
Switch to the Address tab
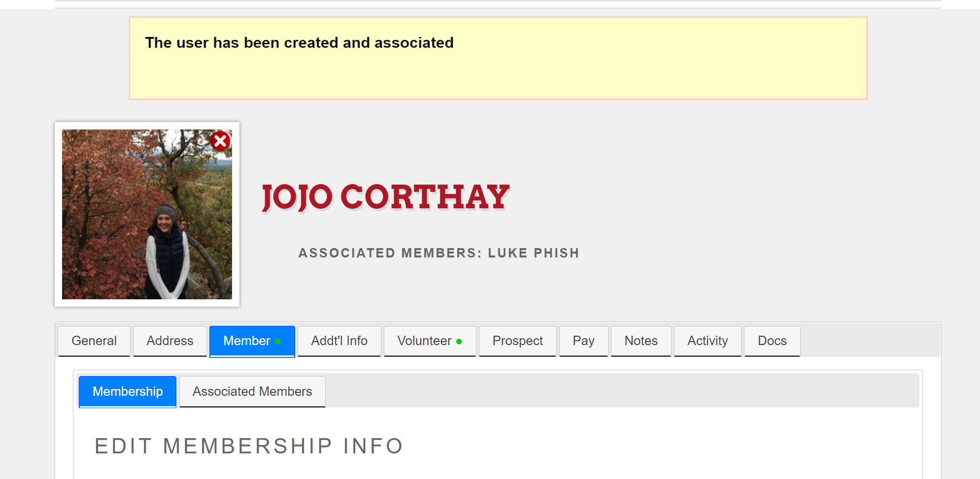[170, 341]
